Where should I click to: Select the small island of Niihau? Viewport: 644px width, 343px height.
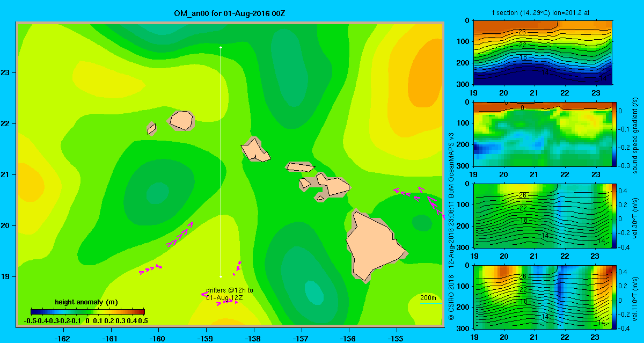click(151, 128)
